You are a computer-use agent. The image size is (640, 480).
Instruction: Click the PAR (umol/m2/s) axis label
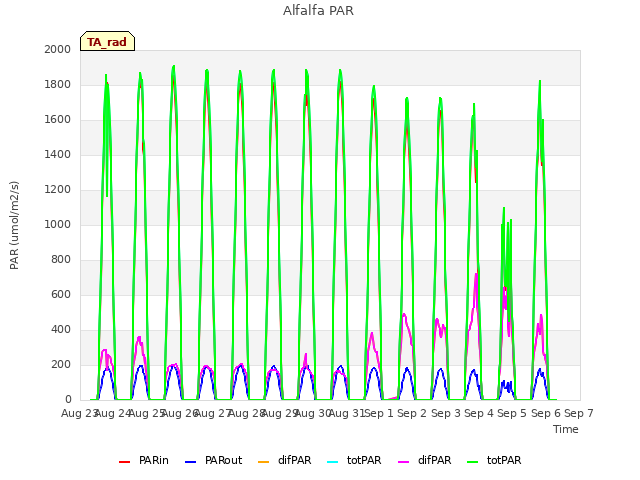coord(14,225)
